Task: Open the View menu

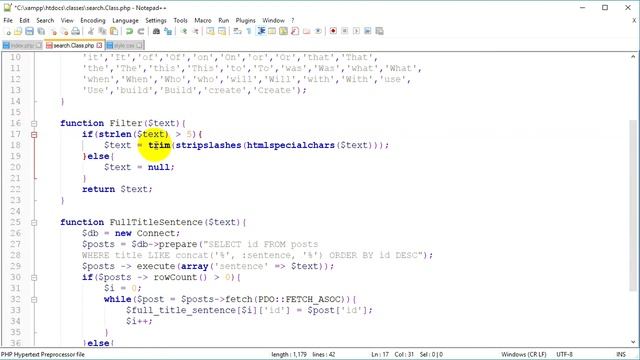Action: pos(67,20)
